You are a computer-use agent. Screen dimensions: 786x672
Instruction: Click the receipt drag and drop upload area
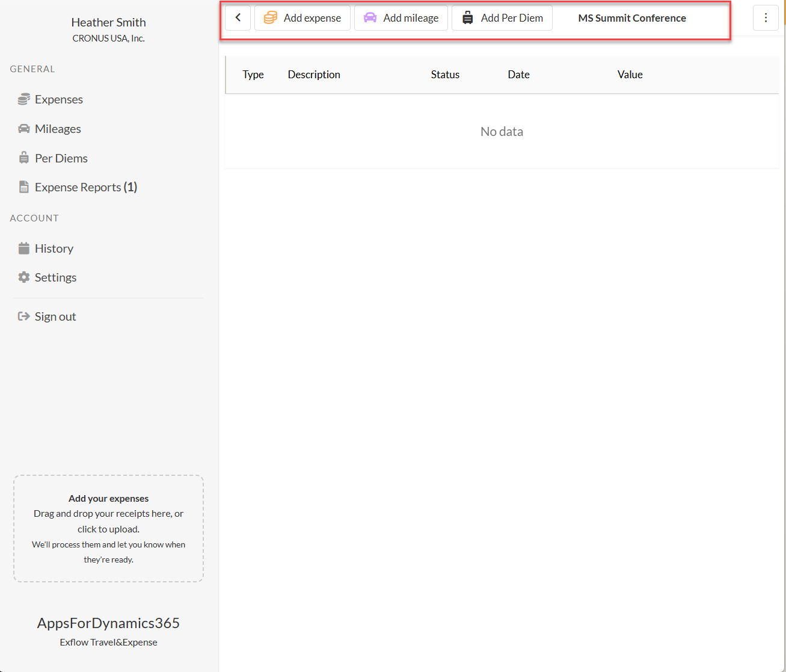108,529
